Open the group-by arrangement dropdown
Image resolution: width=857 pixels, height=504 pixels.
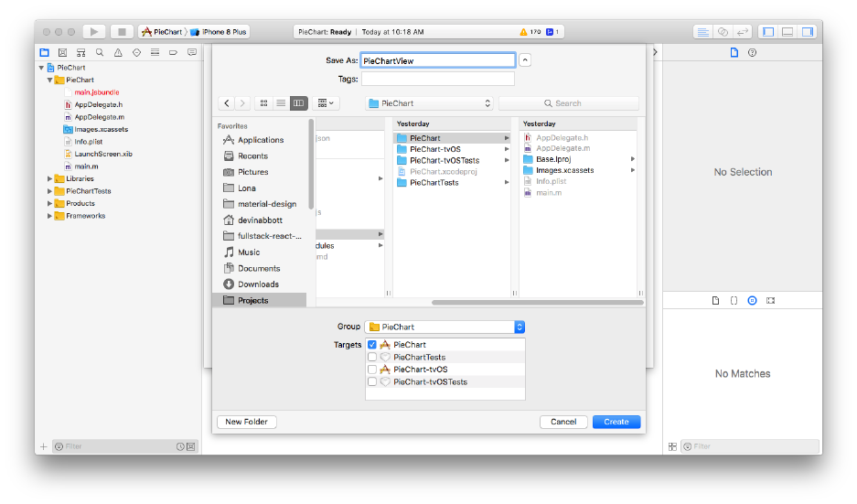coord(326,103)
